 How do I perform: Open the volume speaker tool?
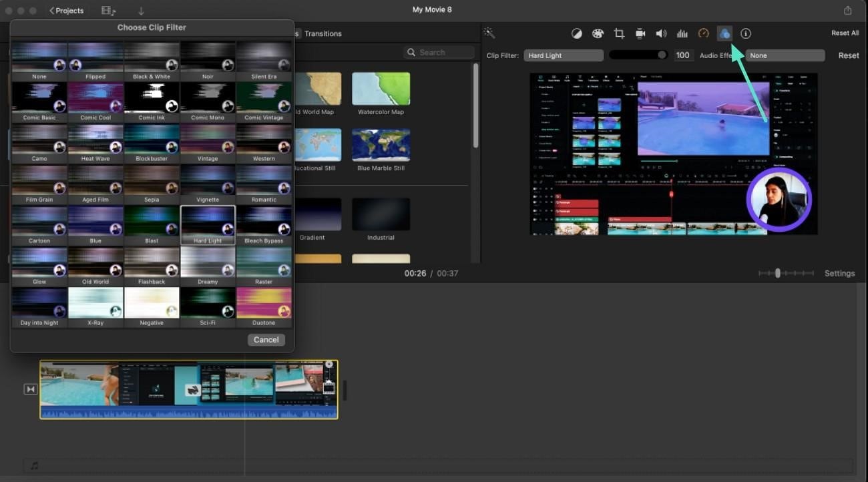661,33
